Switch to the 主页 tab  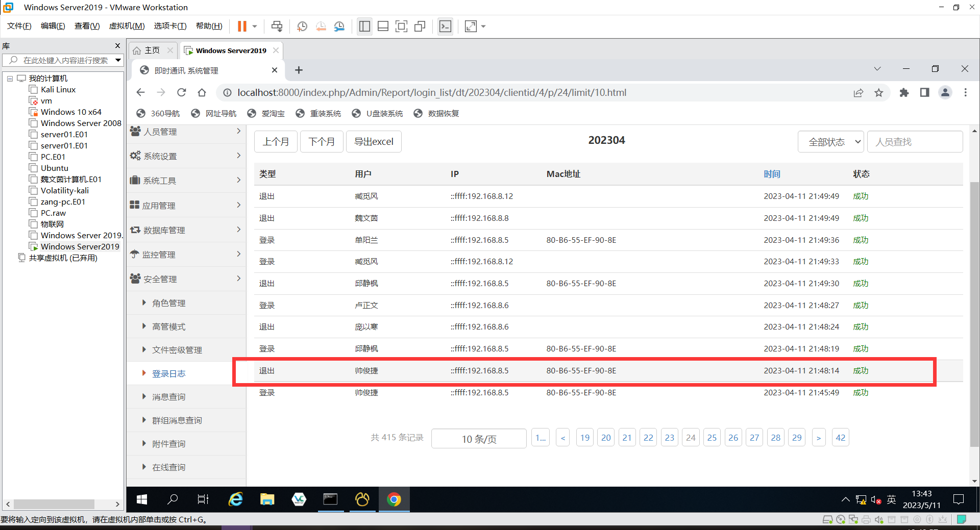click(x=152, y=50)
